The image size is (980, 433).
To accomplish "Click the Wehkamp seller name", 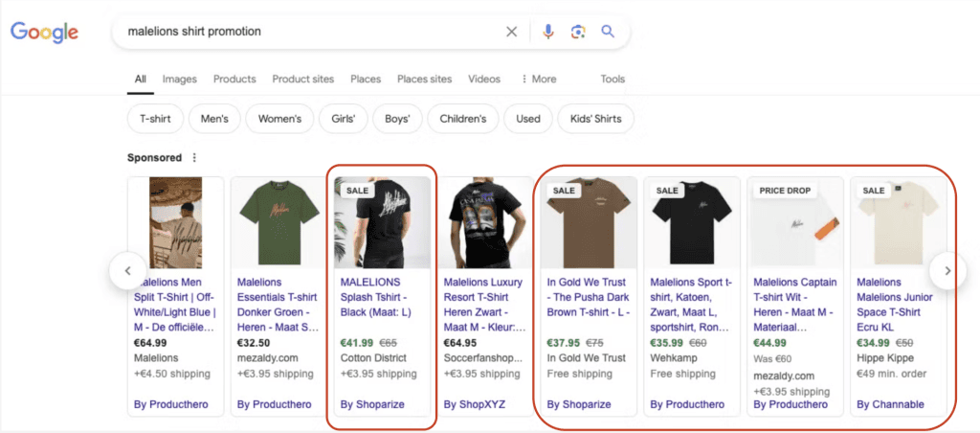I will 673,358.
